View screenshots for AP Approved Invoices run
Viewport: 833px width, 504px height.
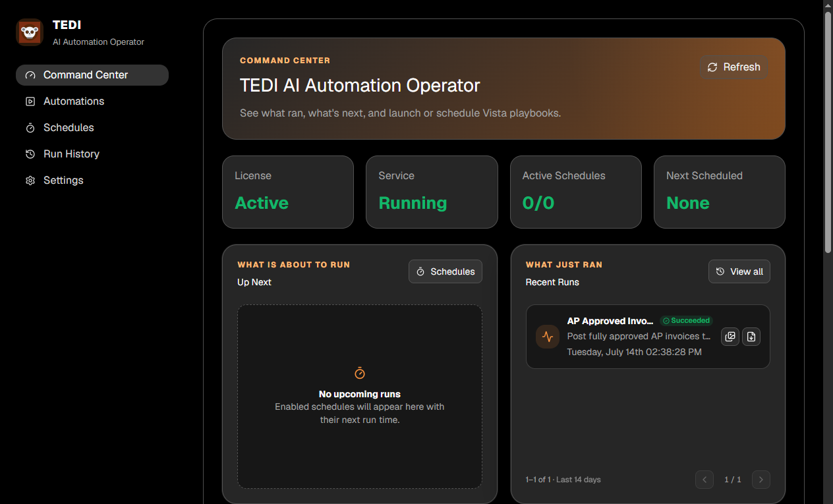click(x=730, y=337)
